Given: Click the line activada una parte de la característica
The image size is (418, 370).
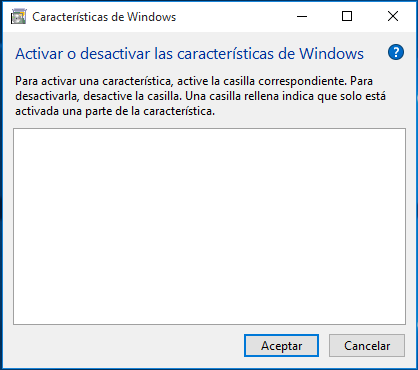Looking at the screenshot, I should [x=115, y=111].
